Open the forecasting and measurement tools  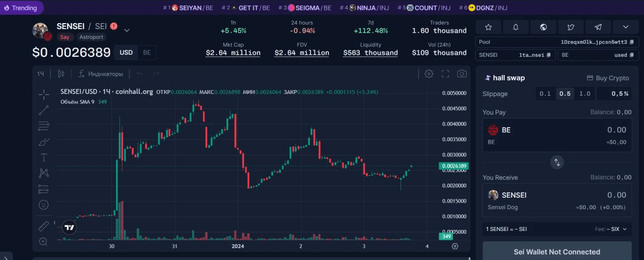pos(43,189)
